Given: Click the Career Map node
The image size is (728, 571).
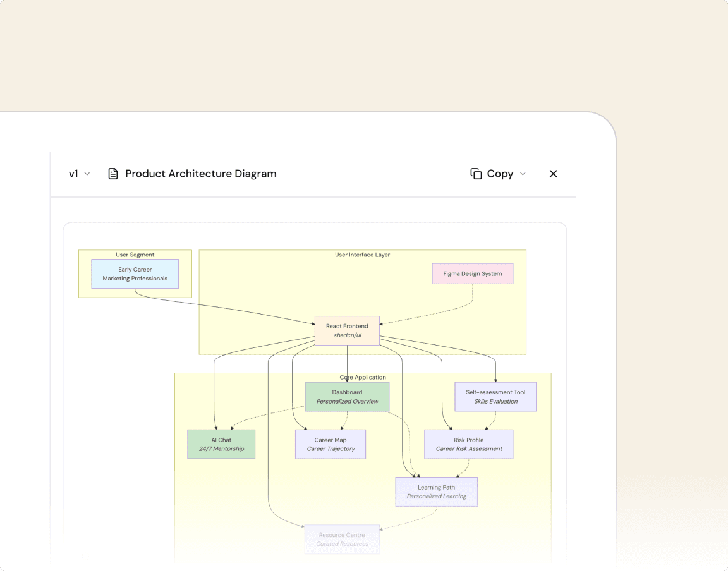Looking at the screenshot, I should click(x=331, y=444).
